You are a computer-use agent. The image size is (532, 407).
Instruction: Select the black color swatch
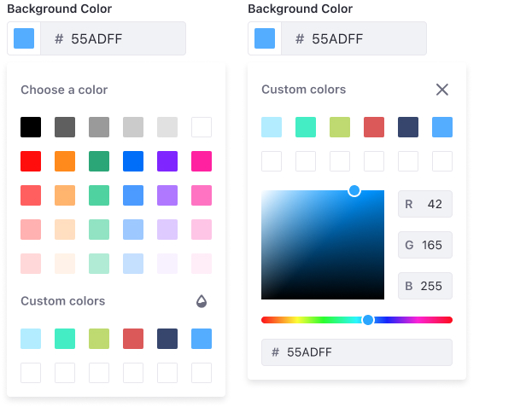point(31,127)
